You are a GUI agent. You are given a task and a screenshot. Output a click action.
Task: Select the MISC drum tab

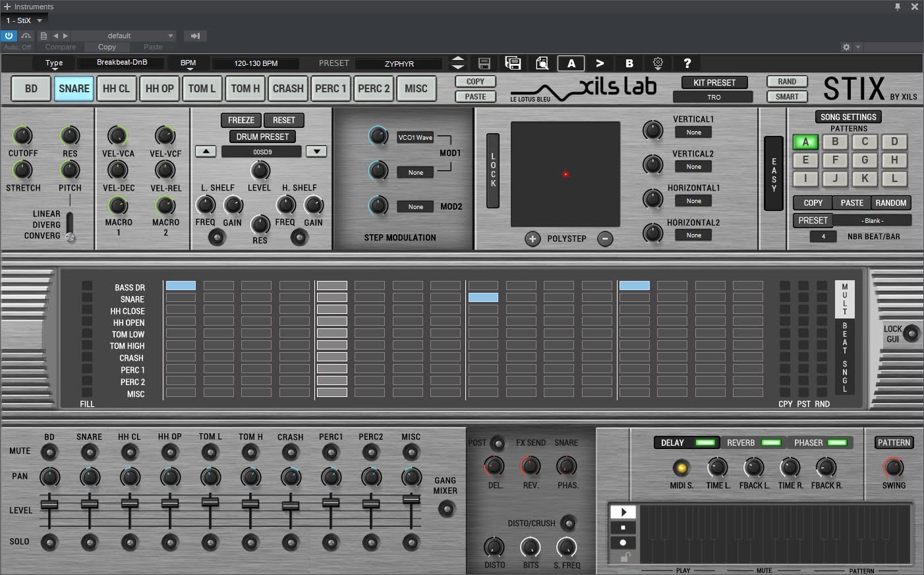417,88
